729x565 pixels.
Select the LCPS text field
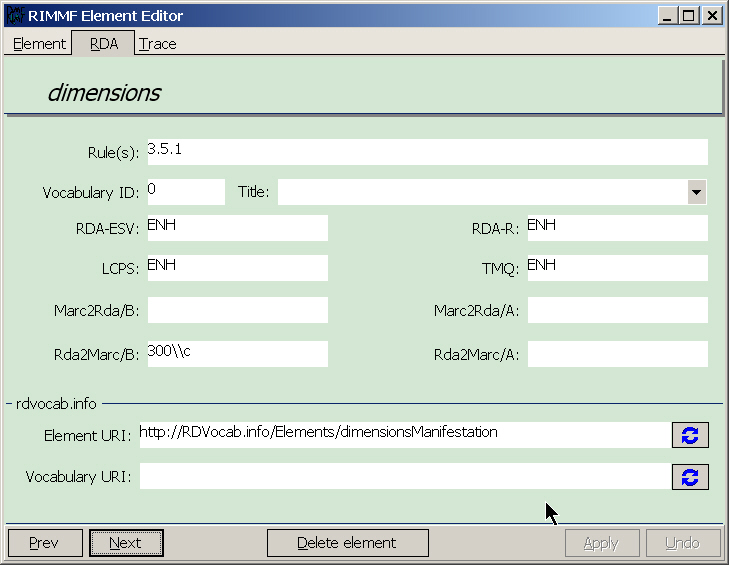pos(238,268)
